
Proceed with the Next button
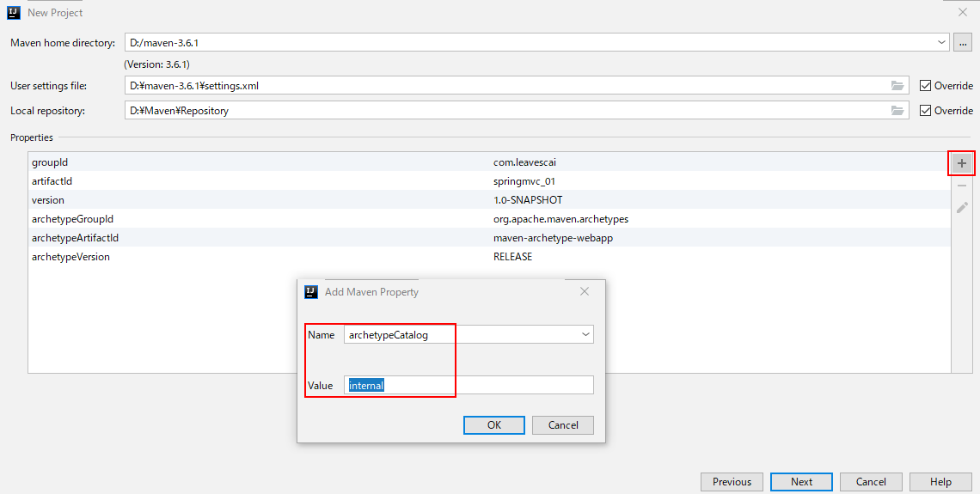pos(801,481)
